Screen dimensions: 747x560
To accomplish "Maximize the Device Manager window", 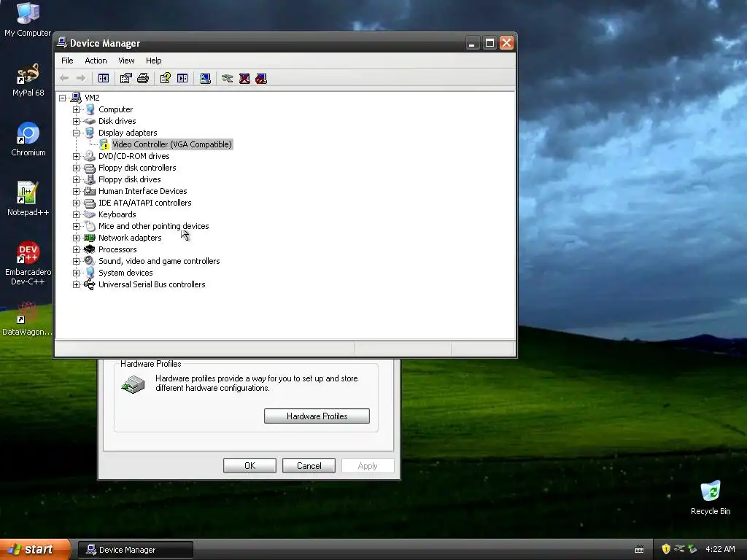I will (x=489, y=43).
